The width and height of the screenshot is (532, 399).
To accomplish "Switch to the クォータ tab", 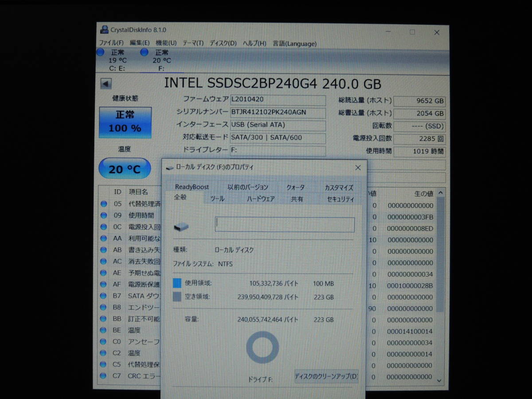I will [295, 187].
